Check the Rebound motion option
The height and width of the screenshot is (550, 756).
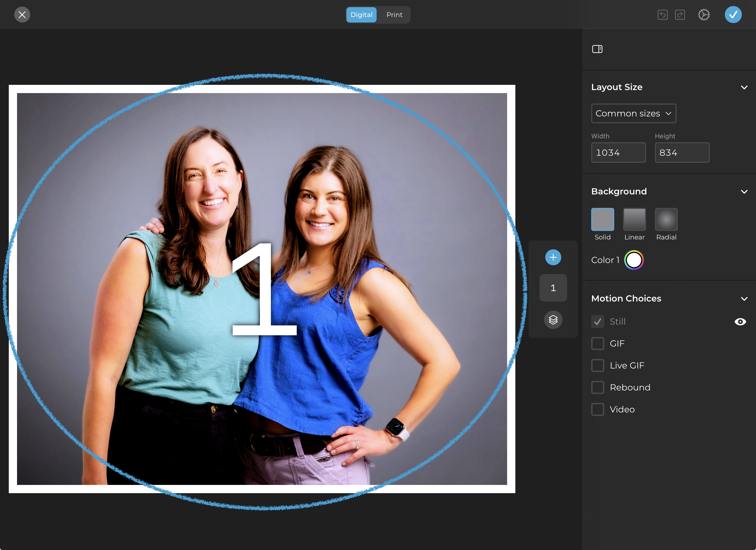pos(597,387)
